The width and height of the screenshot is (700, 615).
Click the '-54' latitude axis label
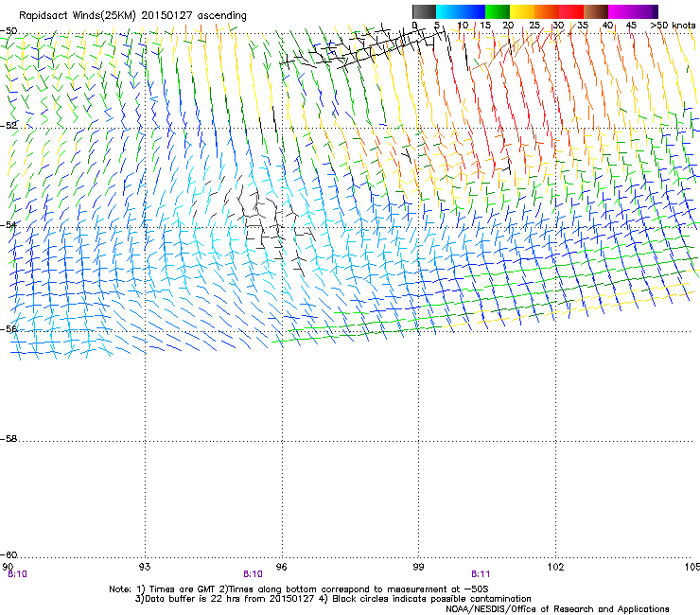pos(9,224)
